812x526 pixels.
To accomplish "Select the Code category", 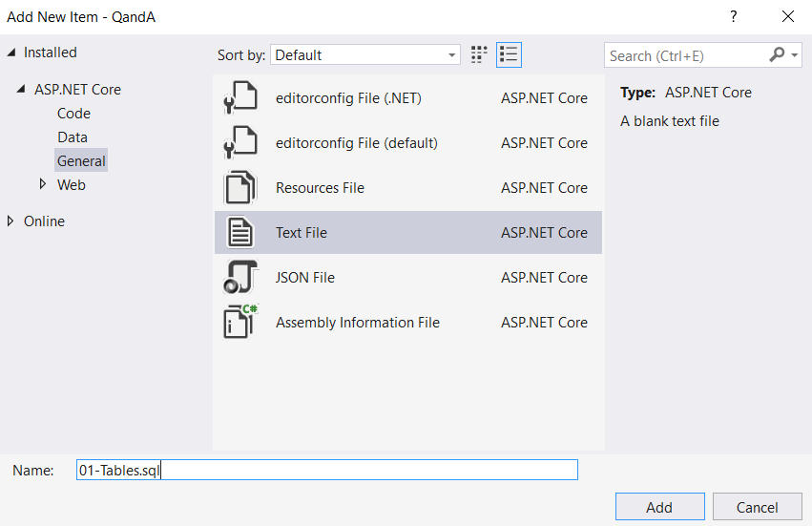I will 73,114.
